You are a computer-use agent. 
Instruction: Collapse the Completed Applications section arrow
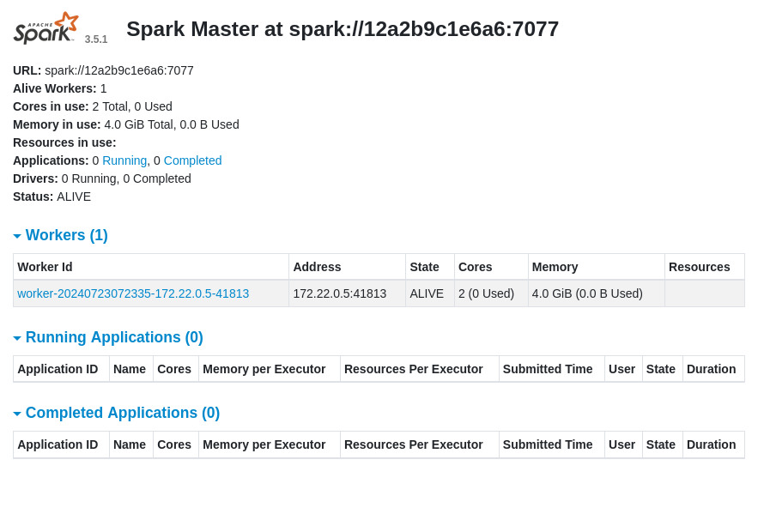pos(17,414)
